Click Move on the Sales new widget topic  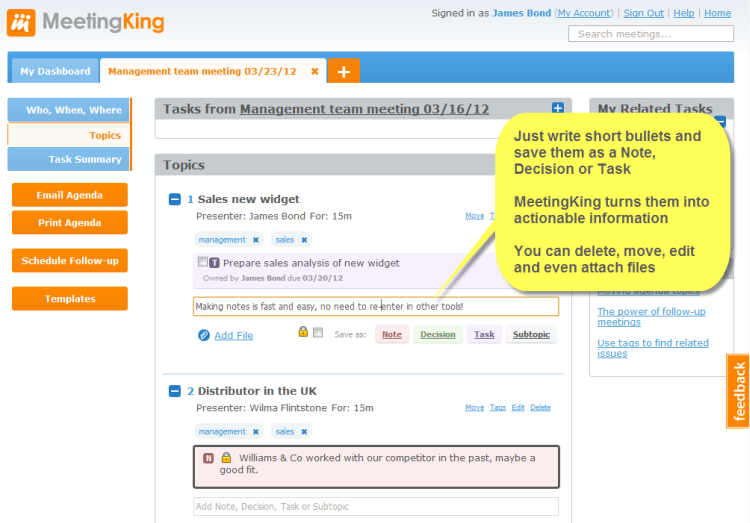point(474,216)
